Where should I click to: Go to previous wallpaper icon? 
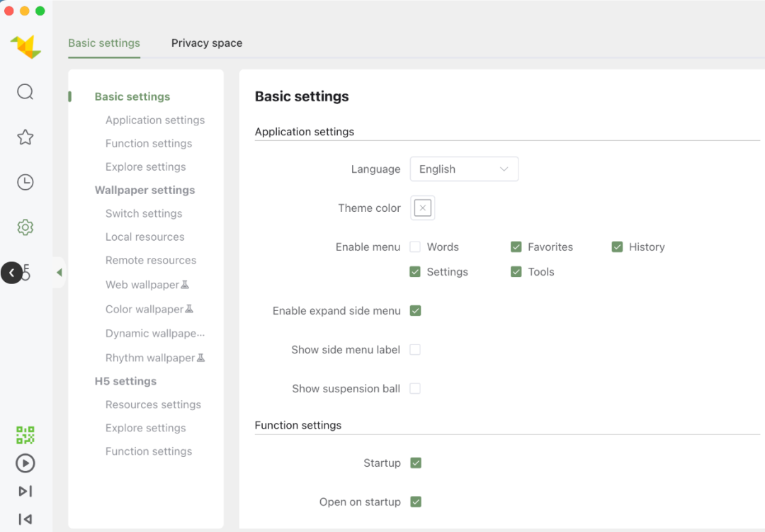tap(25, 519)
